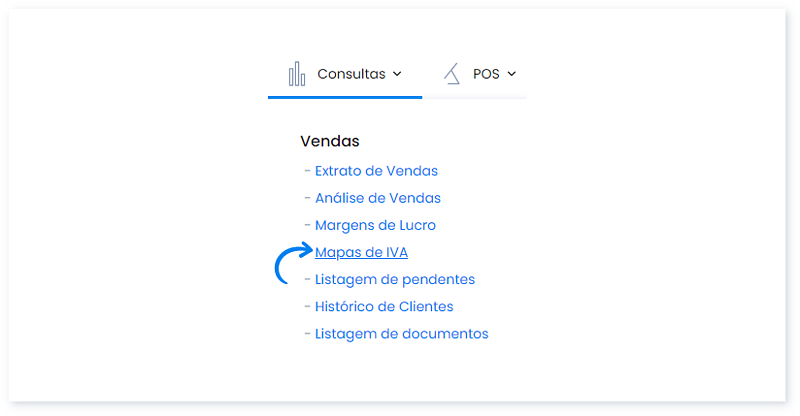
Task: Open the Extrato de Vendas link
Action: pos(376,171)
